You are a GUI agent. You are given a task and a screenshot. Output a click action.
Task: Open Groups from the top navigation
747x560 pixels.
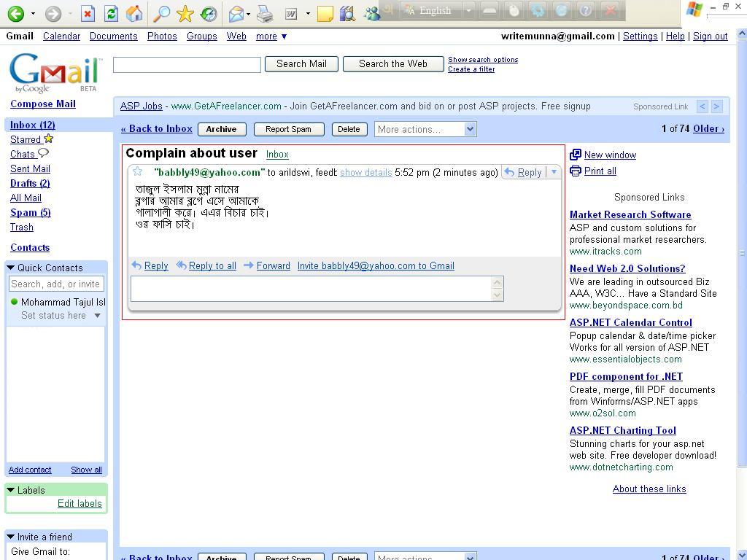tap(202, 36)
